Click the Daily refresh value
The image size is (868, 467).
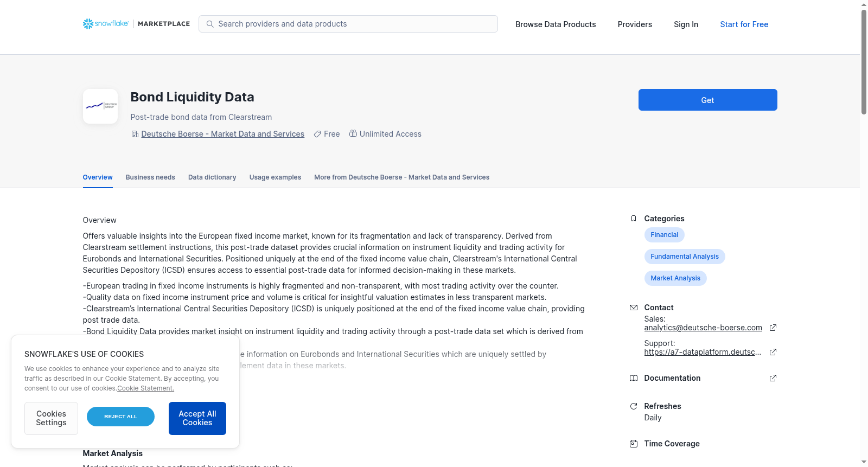click(653, 418)
